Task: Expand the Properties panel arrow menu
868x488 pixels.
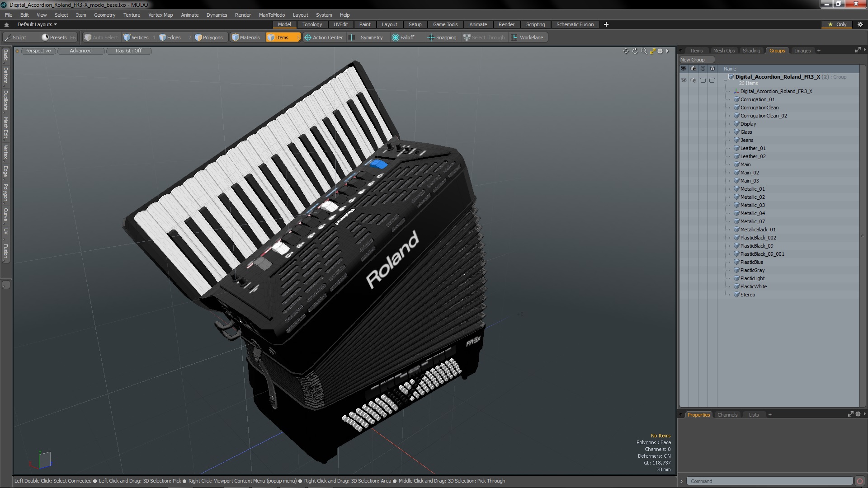Action: [x=864, y=414]
